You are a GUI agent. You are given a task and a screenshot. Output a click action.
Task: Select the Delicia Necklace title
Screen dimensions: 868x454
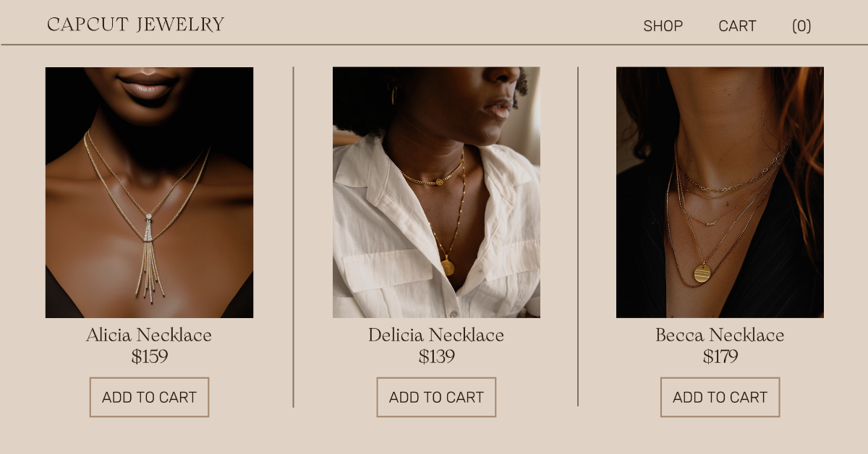[x=436, y=335]
